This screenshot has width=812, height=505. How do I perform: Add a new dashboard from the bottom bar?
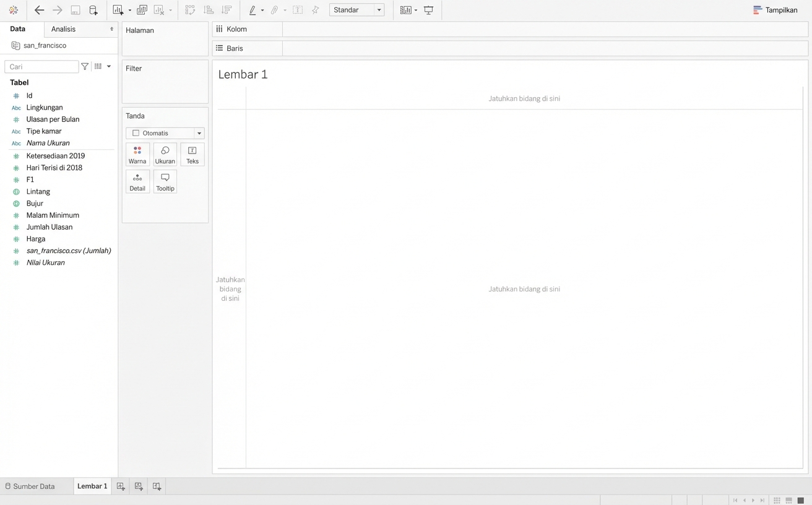click(x=139, y=486)
